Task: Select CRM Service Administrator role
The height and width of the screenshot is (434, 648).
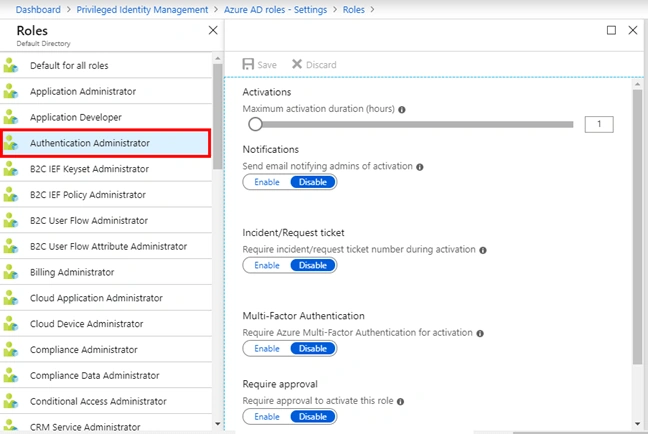Action: click(x=106, y=424)
